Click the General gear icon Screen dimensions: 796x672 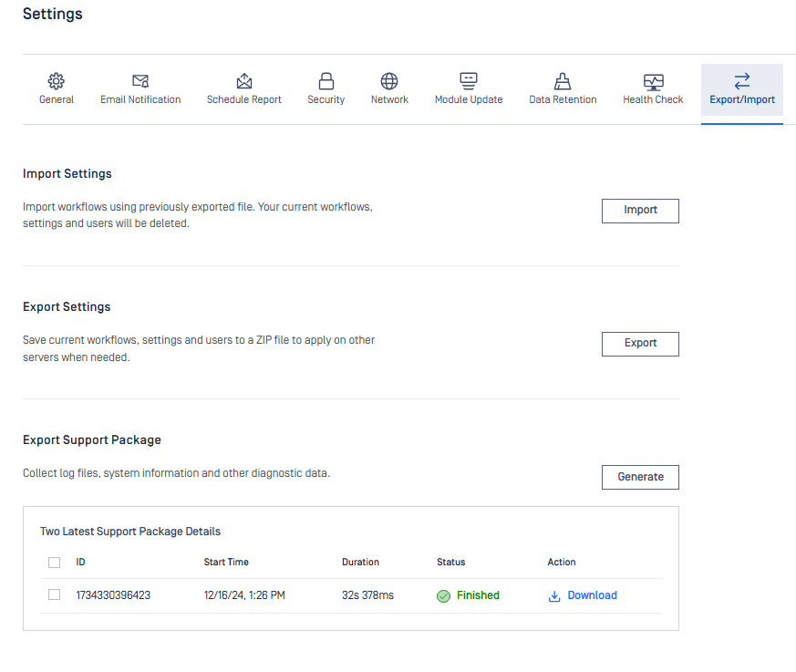57,81
